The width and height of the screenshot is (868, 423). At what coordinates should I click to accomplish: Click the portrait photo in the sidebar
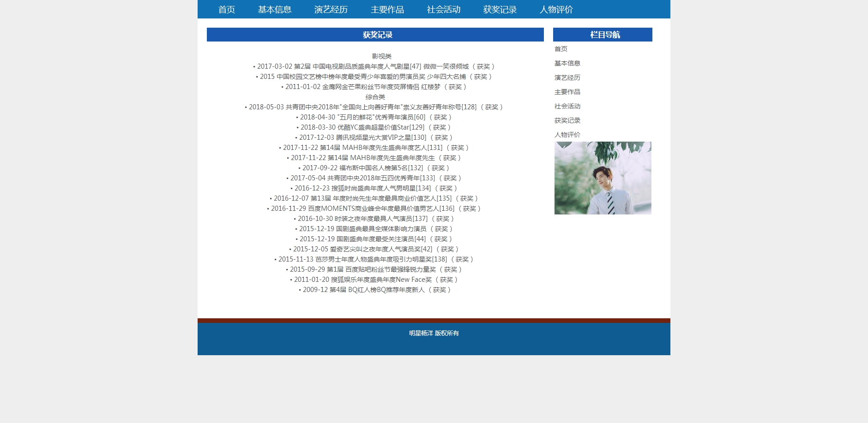coord(603,178)
